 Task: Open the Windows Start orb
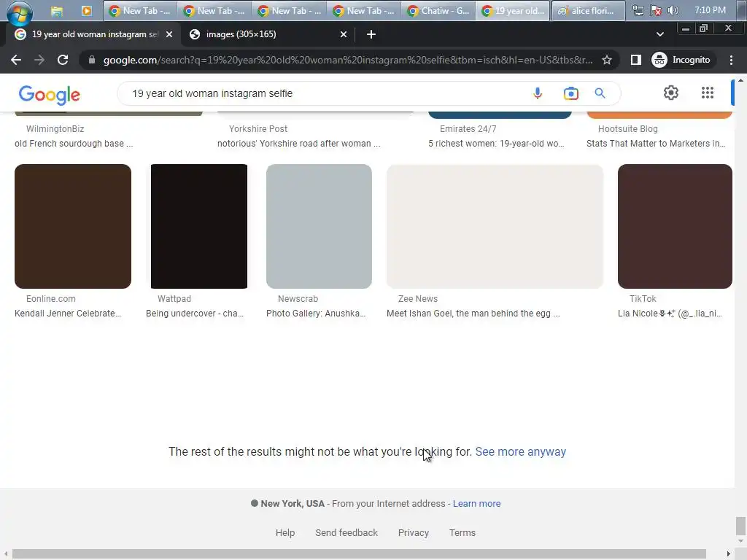(x=20, y=12)
